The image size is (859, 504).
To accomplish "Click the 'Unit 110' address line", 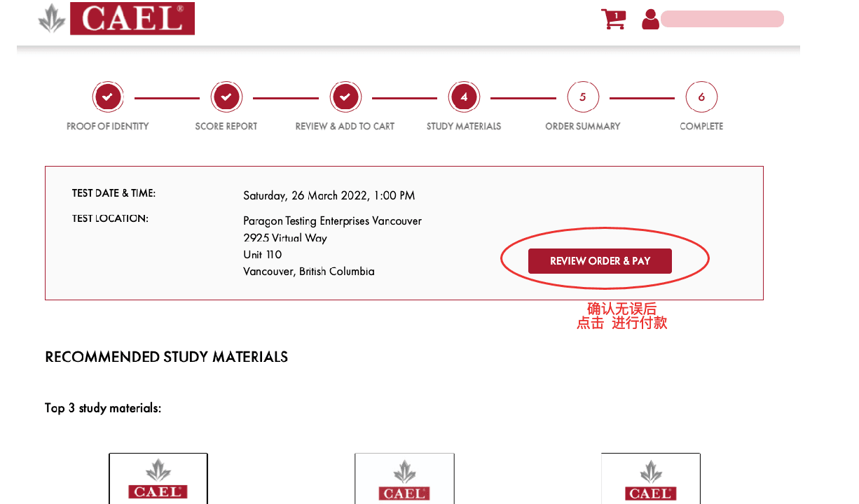I will click(263, 255).
